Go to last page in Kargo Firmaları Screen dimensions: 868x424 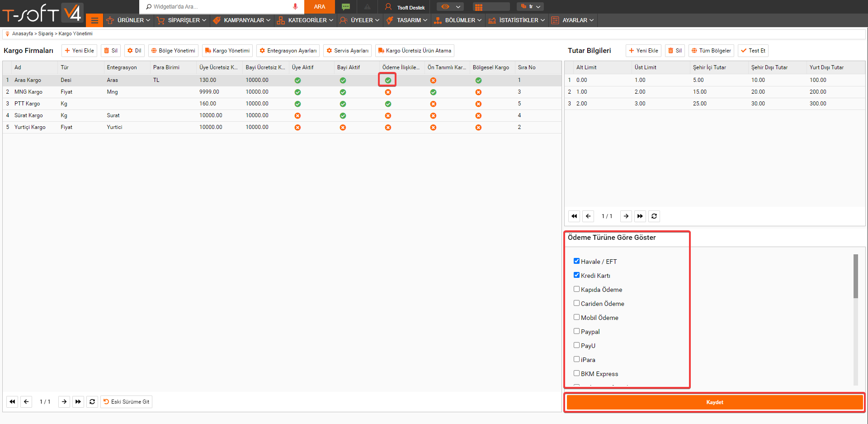coord(78,402)
